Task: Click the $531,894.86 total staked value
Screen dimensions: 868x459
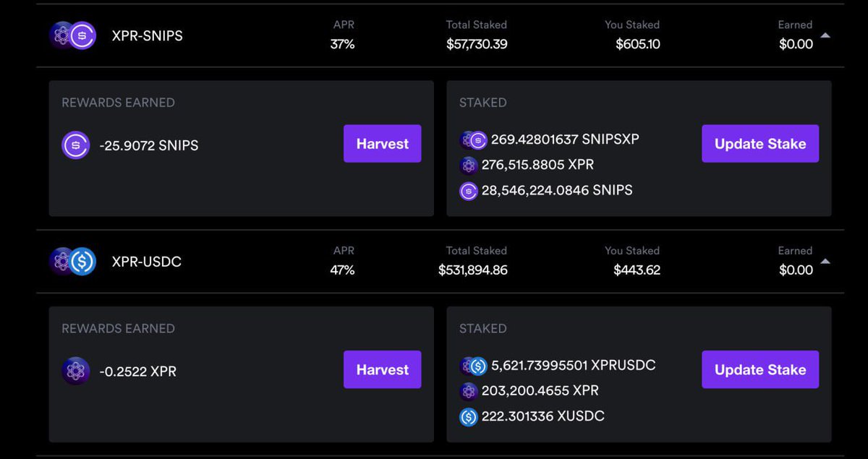Action: (473, 270)
